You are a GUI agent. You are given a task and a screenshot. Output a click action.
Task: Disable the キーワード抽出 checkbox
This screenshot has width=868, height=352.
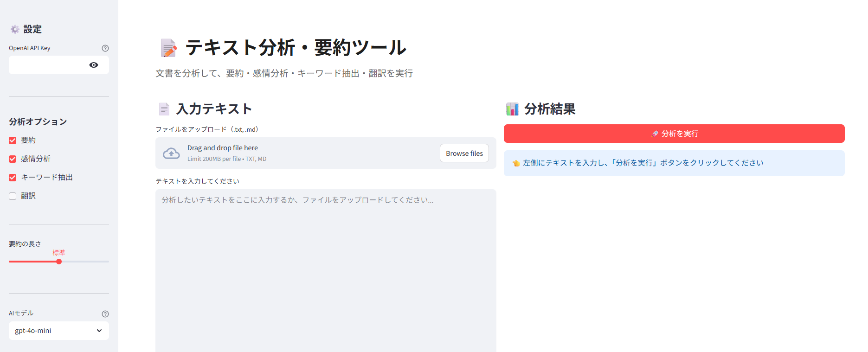coord(13,178)
